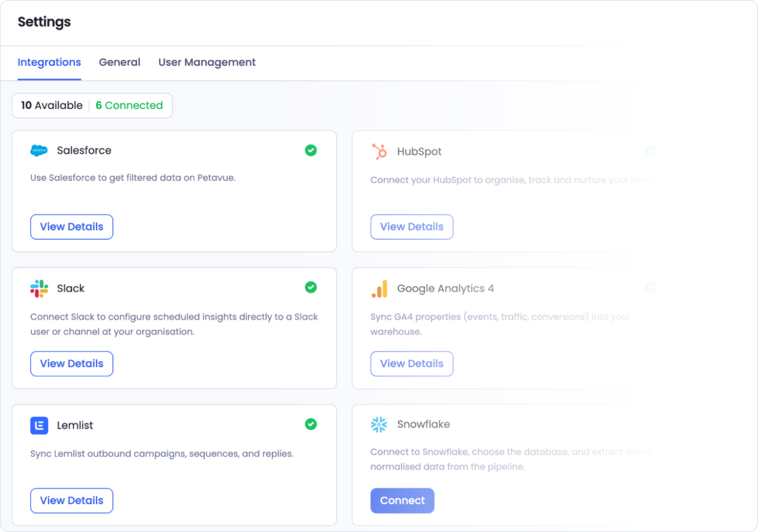Screen dimensions: 758x532
Task: View details for HubSpot integration
Action: 412,227
